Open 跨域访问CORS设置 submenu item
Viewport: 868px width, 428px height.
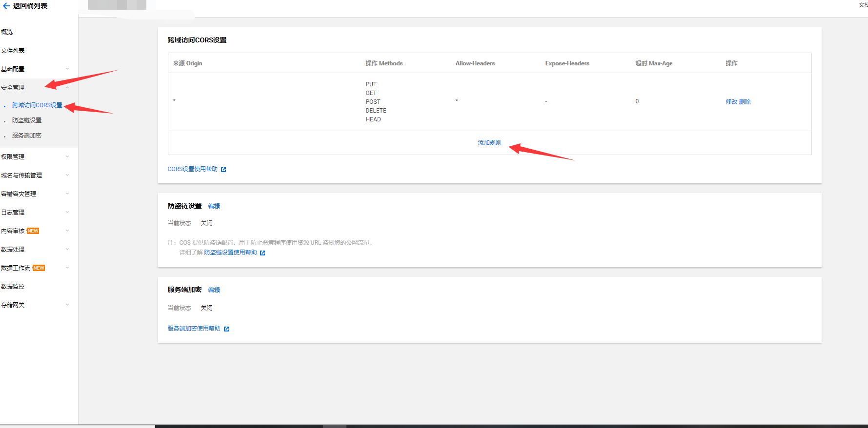[x=37, y=105]
